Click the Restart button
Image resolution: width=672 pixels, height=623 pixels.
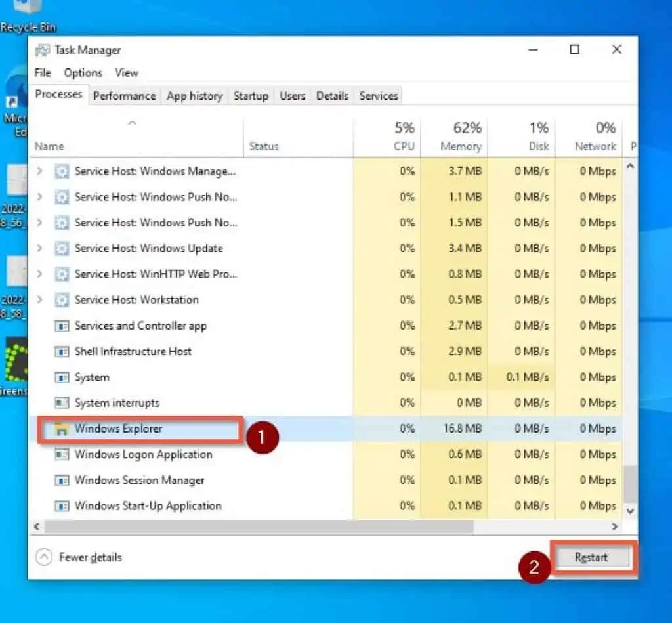(x=591, y=557)
